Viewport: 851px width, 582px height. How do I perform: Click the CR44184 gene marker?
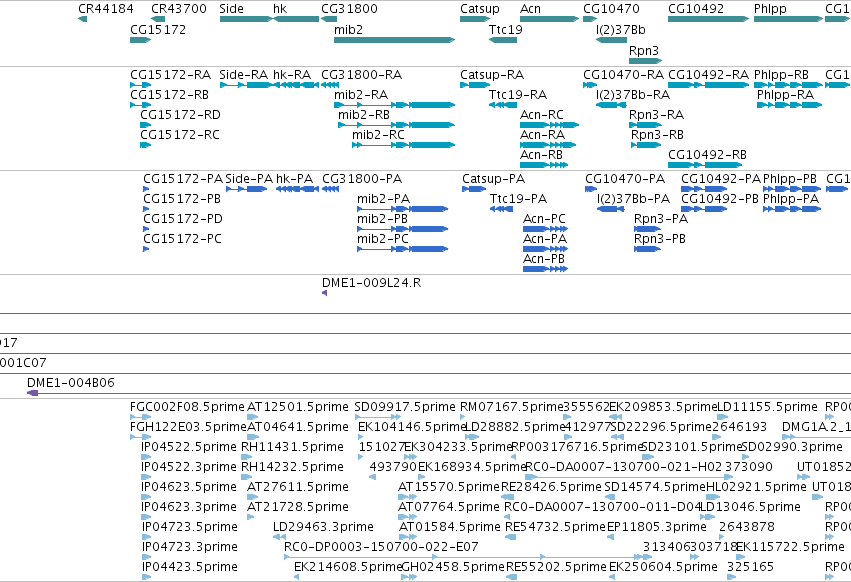click(82, 19)
